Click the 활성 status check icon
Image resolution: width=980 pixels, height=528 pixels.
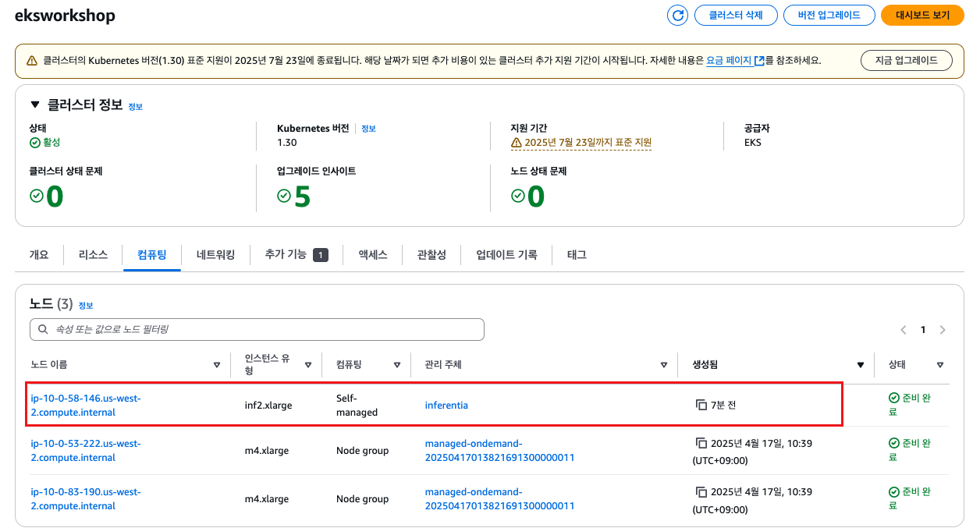(x=34, y=143)
